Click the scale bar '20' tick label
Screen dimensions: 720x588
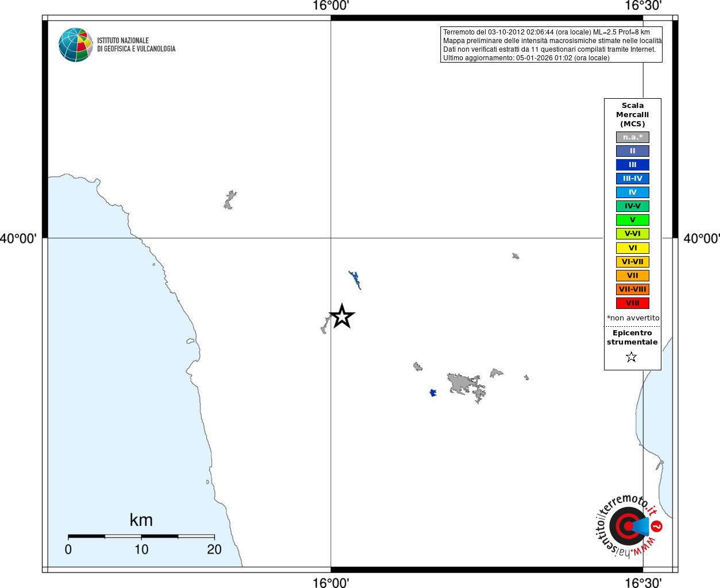214,550
